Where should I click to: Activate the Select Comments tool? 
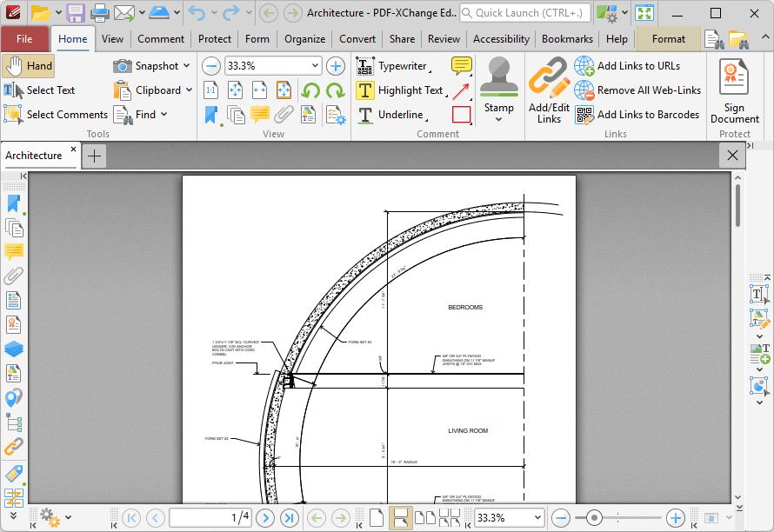56,115
